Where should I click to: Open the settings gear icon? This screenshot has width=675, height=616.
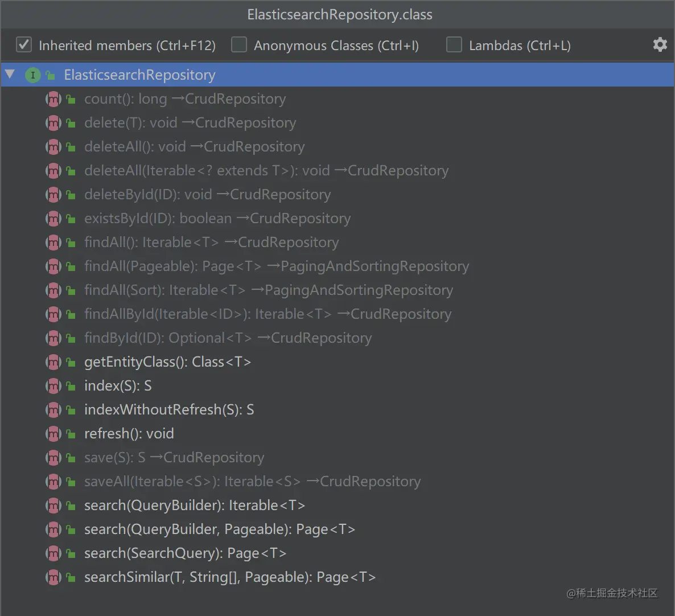660,44
